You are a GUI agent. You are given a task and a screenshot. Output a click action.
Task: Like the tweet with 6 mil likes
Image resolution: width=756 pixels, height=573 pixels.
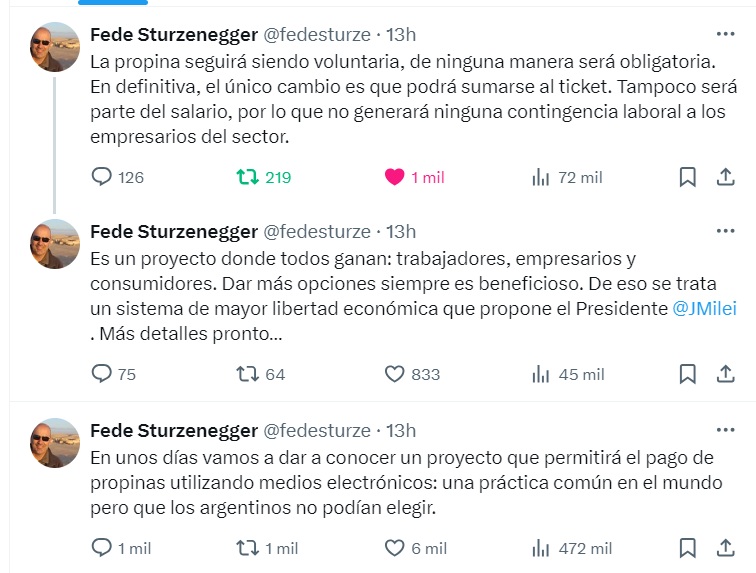point(395,548)
